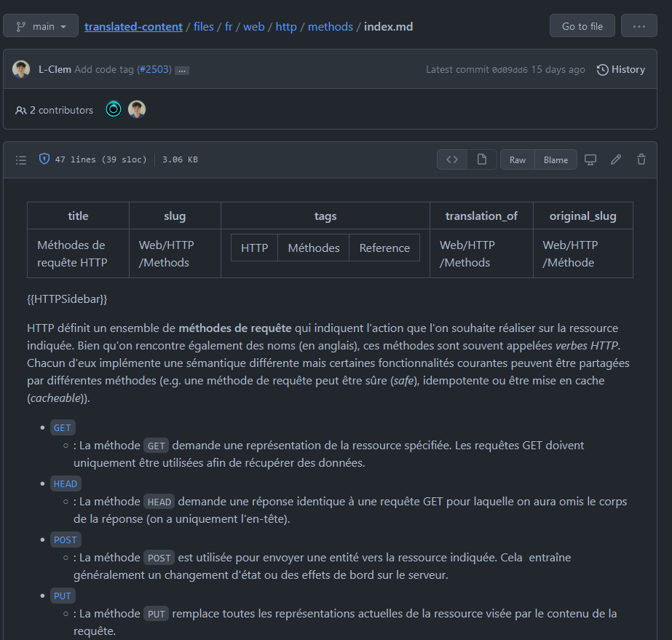Open the more options ellipsis menu
672x640 pixels.
pyautogui.click(x=639, y=26)
